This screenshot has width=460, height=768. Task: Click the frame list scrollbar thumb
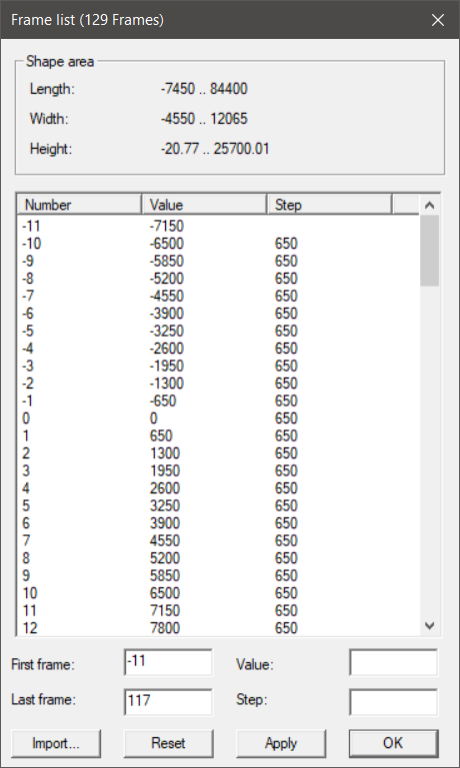click(430, 251)
